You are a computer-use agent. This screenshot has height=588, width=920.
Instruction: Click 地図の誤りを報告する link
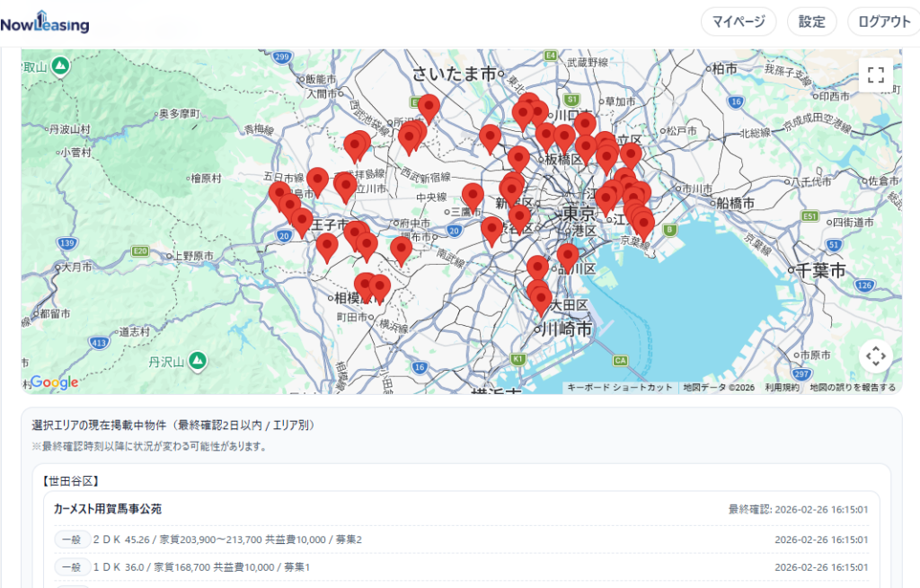[x=852, y=388]
